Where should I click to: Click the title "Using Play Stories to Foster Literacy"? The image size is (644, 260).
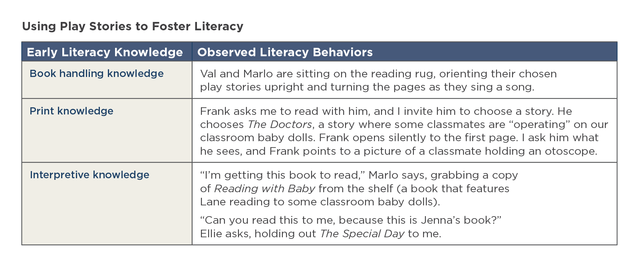point(133,26)
